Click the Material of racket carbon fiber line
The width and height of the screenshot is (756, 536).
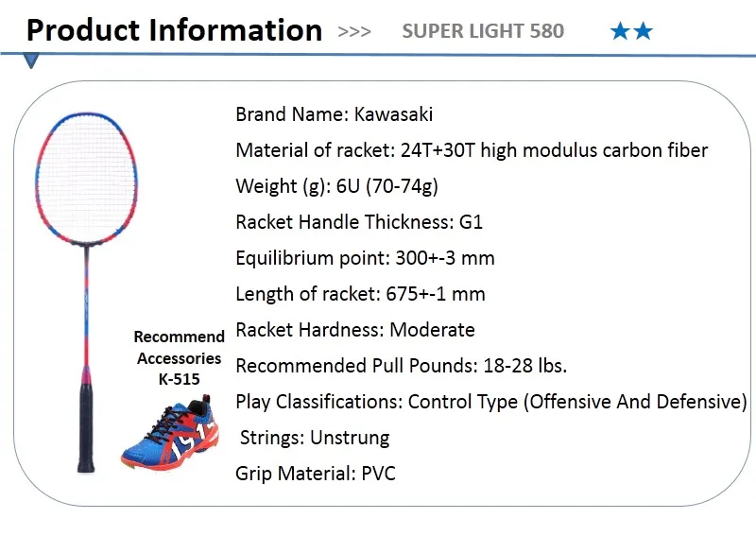(471, 150)
